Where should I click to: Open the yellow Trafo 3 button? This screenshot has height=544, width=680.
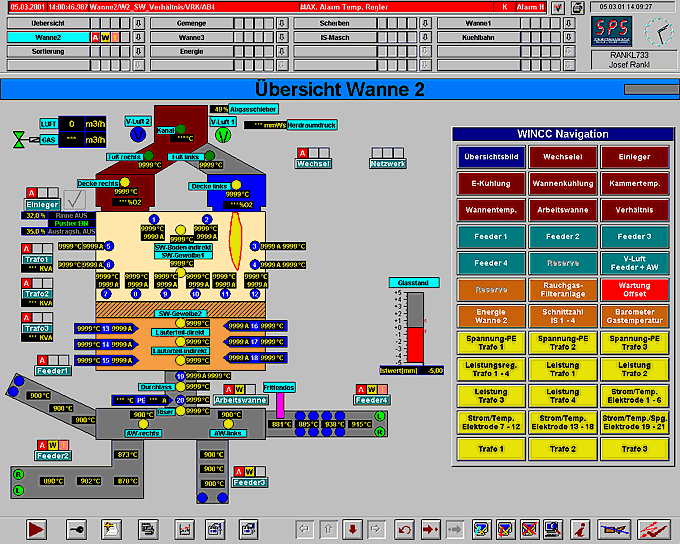pyautogui.click(x=634, y=449)
